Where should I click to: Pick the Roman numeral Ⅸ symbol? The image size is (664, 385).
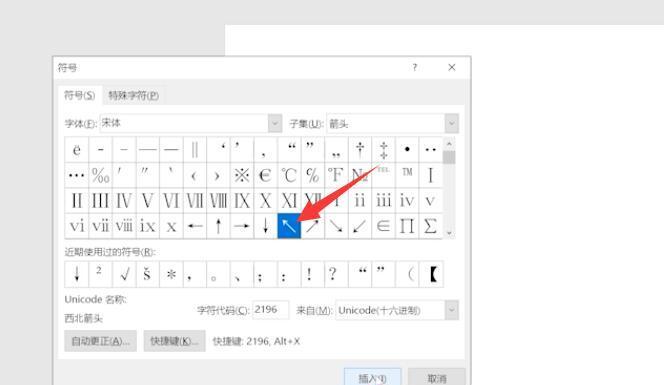click(242, 200)
